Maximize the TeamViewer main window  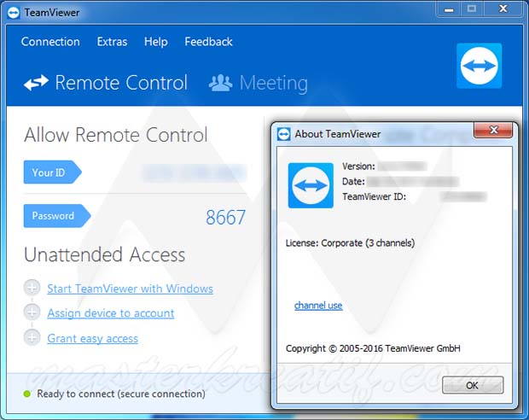click(x=472, y=9)
